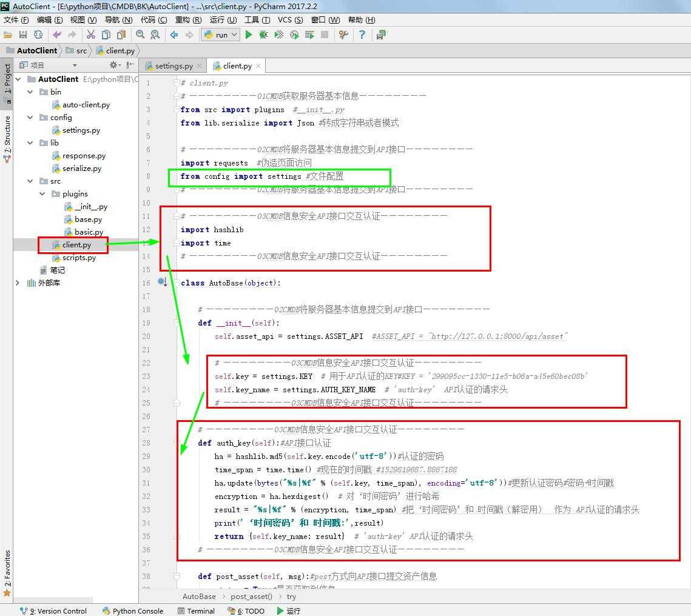The image size is (691, 616).
Task: Collapse the bin folder
Action: tap(30, 92)
